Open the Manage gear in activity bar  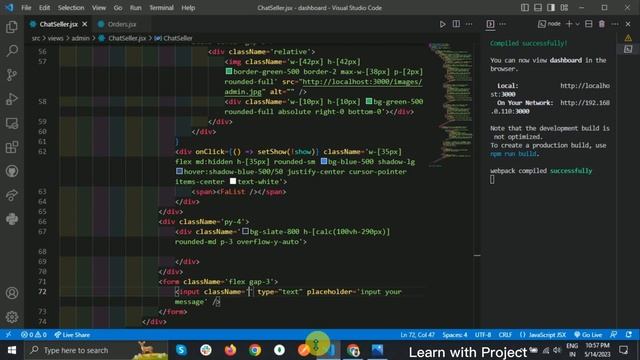point(12,317)
